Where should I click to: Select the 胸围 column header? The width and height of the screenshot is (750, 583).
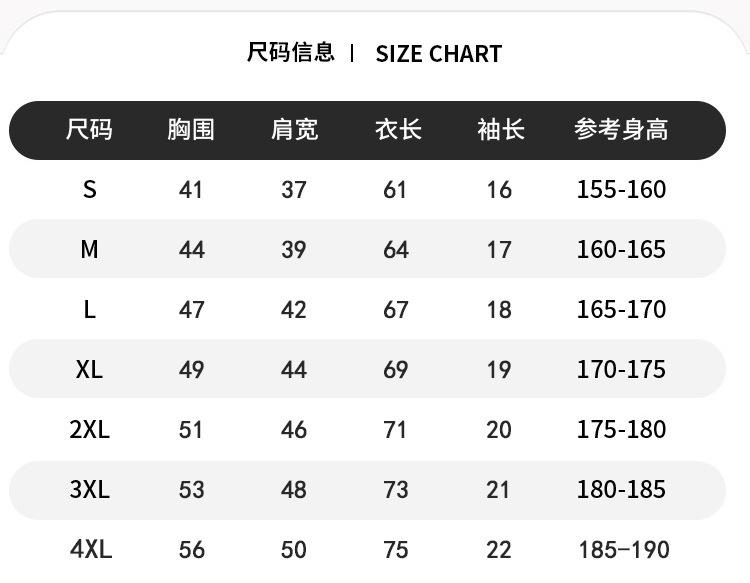[191, 130]
